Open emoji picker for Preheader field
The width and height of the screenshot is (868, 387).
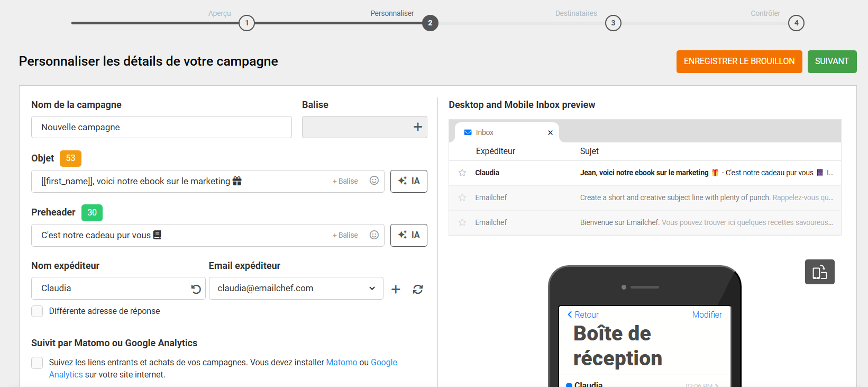pos(374,235)
